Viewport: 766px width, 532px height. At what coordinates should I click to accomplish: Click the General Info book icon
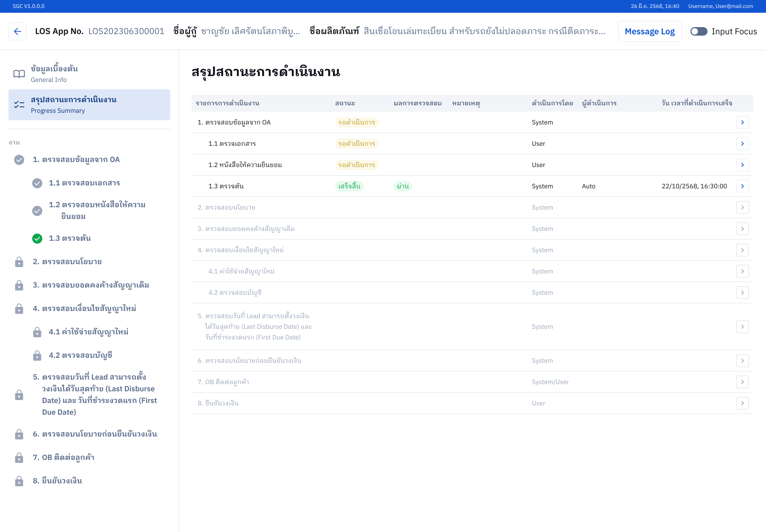tap(19, 74)
